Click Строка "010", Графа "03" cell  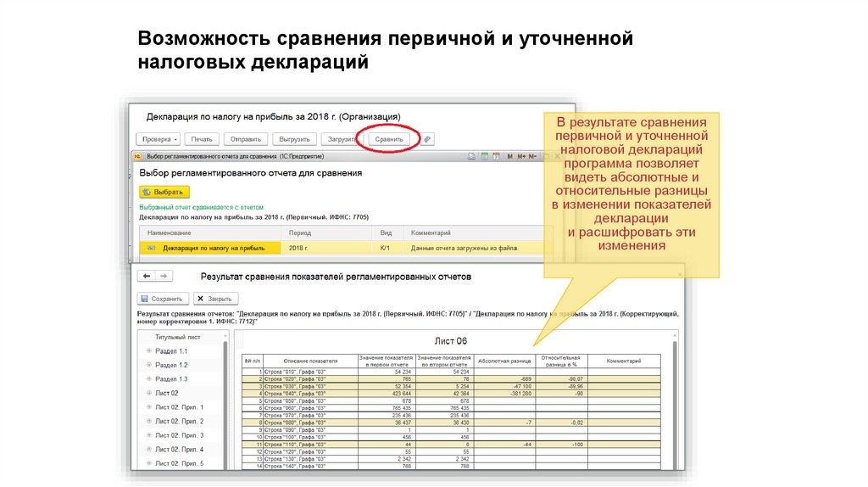click(x=310, y=372)
